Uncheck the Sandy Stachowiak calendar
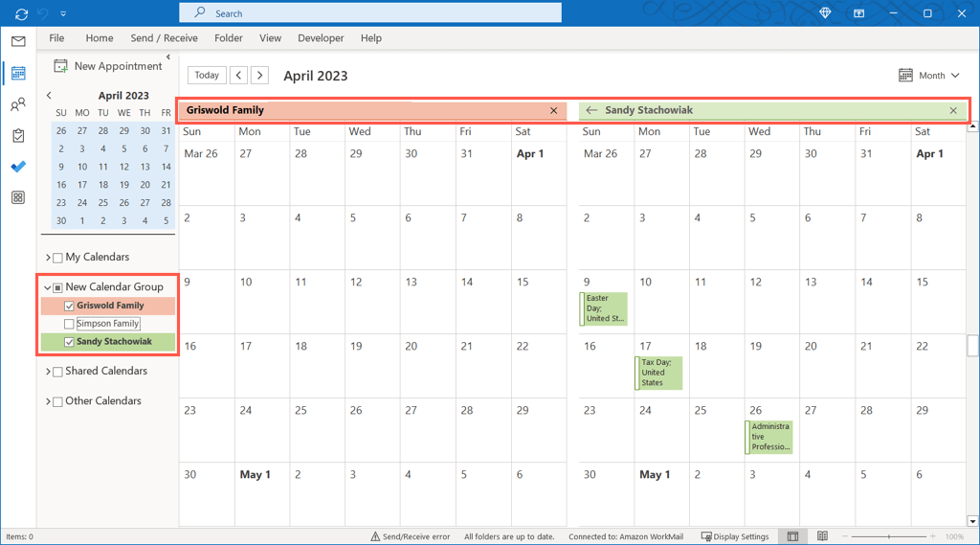Image resolution: width=980 pixels, height=545 pixels. pyautogui.click(x=69, y=342)
